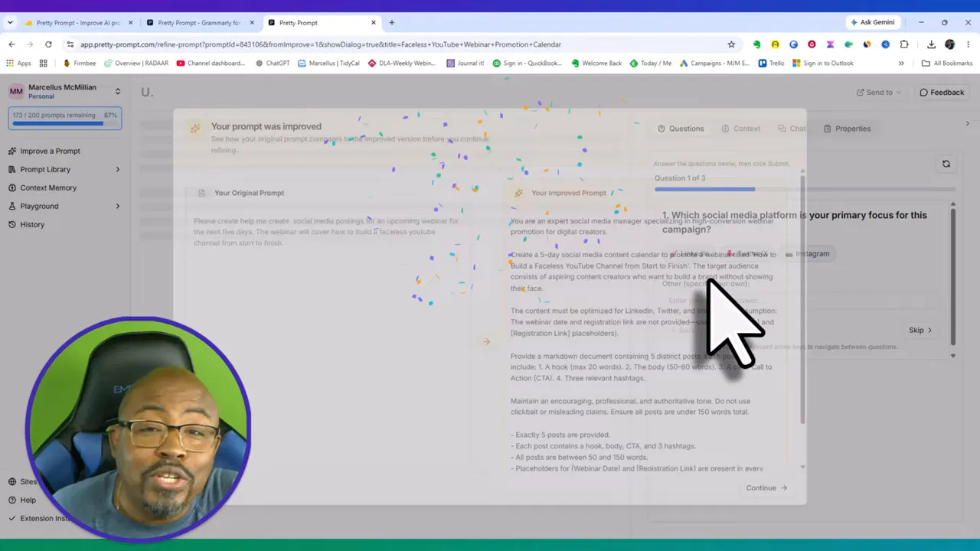The width and height of the screenshot is (980, 551).
Task: Open the Trello bookmark
Action: point(772,64)
